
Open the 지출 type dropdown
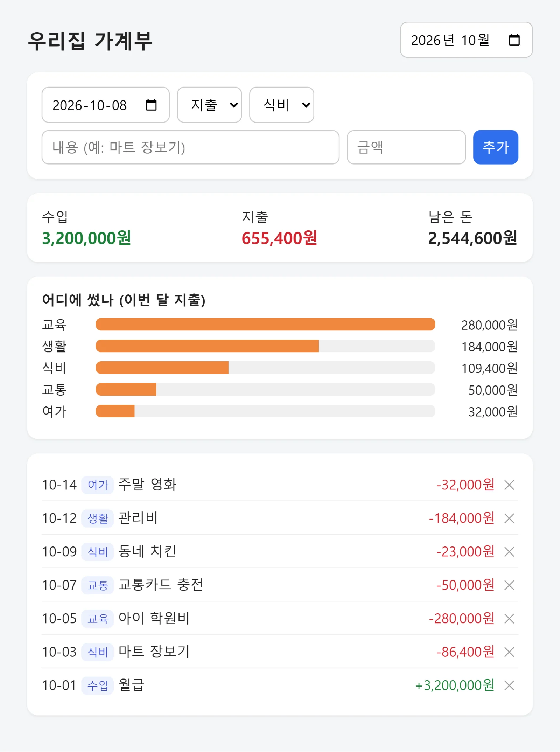209,105
